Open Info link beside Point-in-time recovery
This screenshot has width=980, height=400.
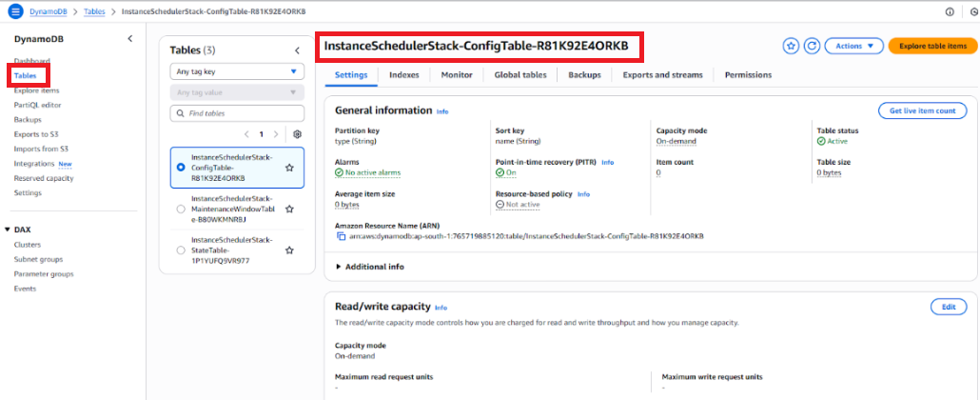(607, 162)
